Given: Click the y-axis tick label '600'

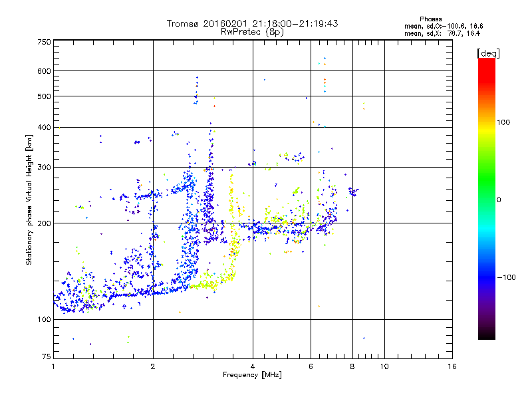Looking at the screenshot, I should click(x=44, y=71).
